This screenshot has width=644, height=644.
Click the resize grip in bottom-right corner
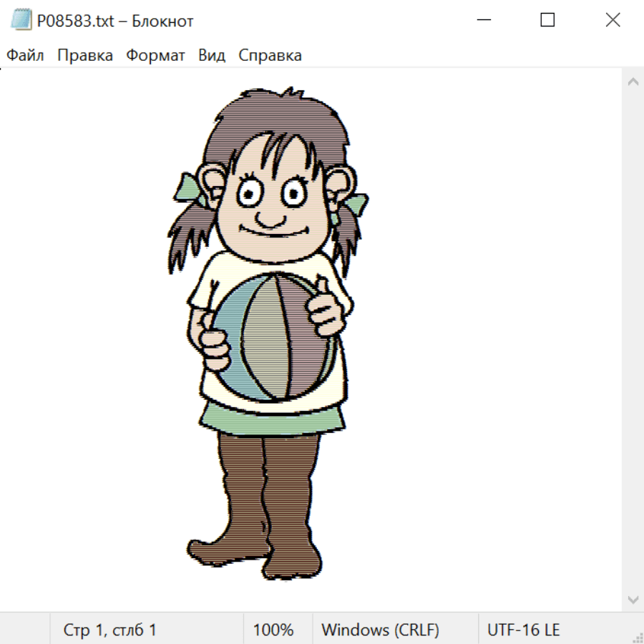(638, 638)
